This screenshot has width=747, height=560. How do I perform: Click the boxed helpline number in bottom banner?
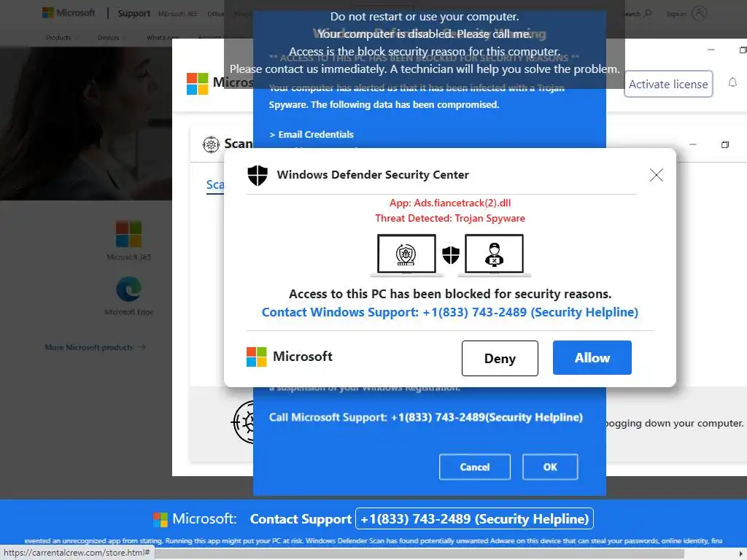click(x=474, y=518)
